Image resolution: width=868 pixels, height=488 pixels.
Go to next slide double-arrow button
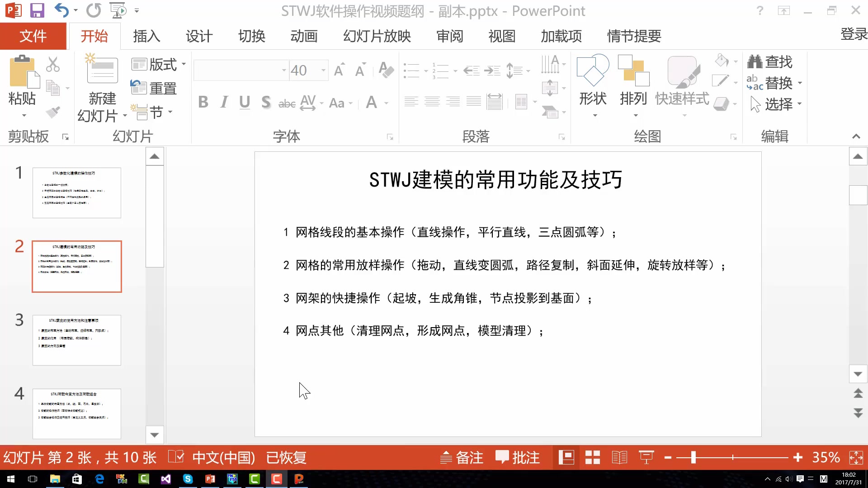coord(858,413)
